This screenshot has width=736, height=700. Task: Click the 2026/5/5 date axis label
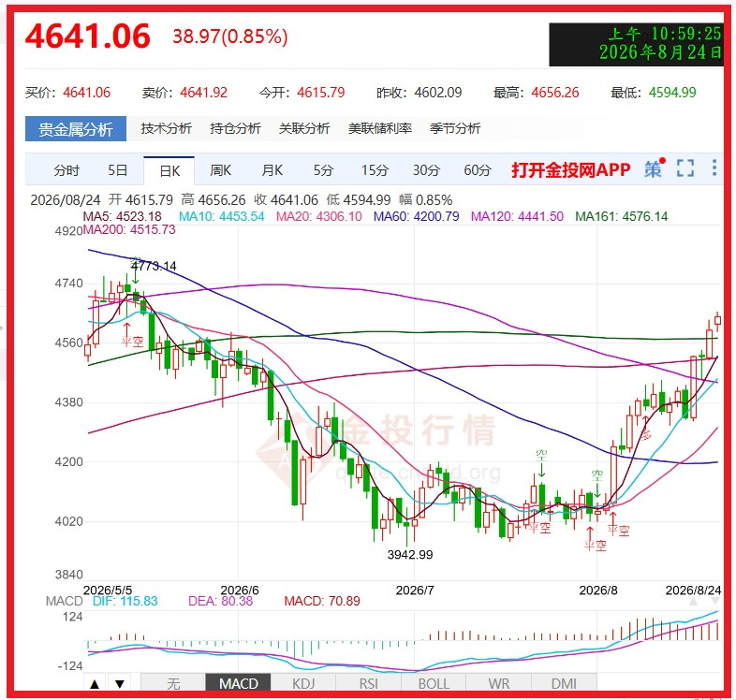point(108,591)
